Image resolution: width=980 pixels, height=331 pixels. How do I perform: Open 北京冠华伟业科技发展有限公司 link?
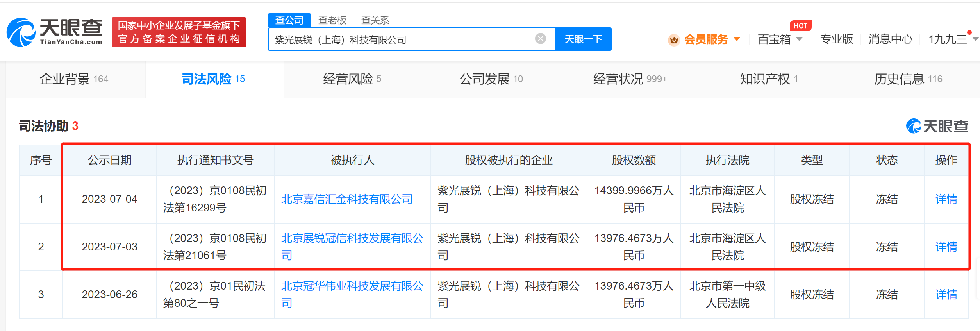(352, 294)
